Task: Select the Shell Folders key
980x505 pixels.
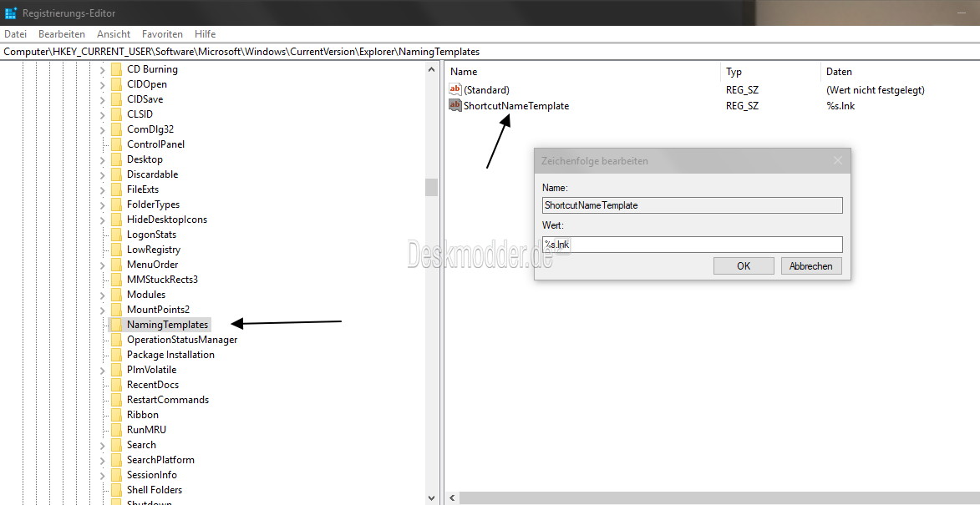Action: click(x=155, y=490)
